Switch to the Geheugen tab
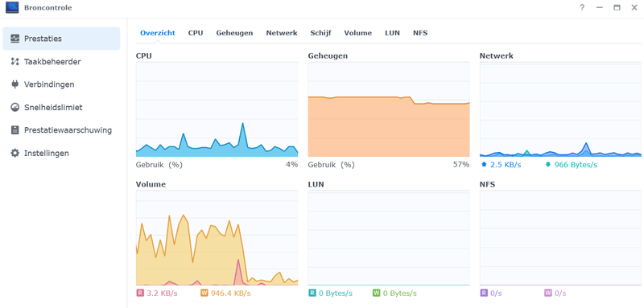Screen dimensions: 644x308 (x=234, y=33)
